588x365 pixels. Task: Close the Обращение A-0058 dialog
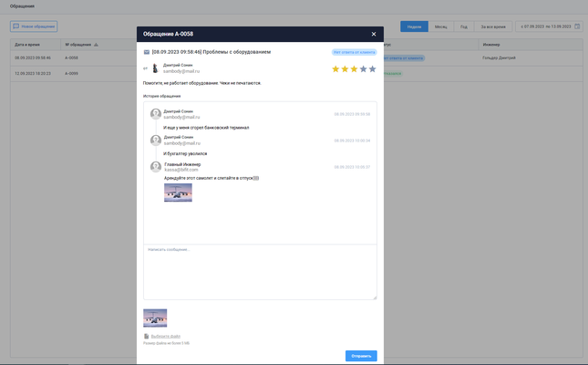(373, 34)
